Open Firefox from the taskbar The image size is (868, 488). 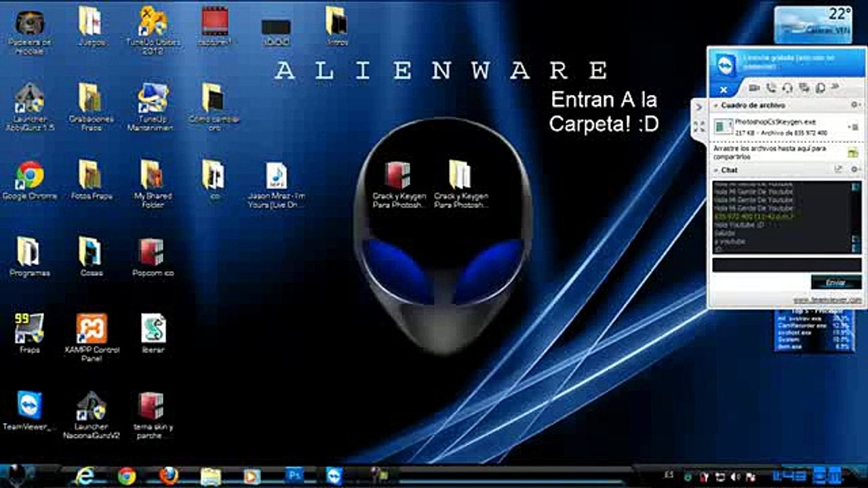coord(169,476)
